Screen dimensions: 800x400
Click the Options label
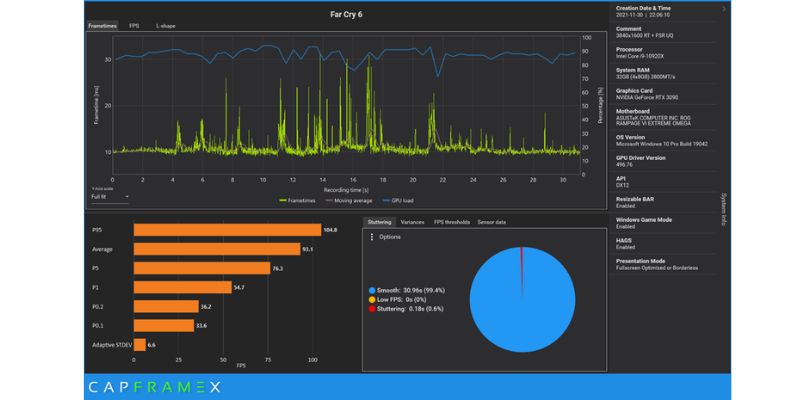tap(390, 237)
